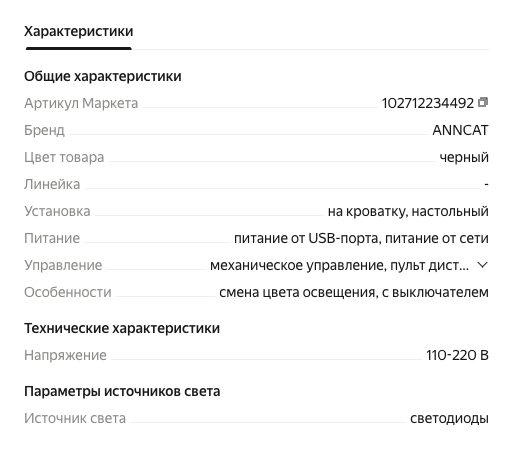
Task: Open the Характеристики tab
Action: point(79,31)
